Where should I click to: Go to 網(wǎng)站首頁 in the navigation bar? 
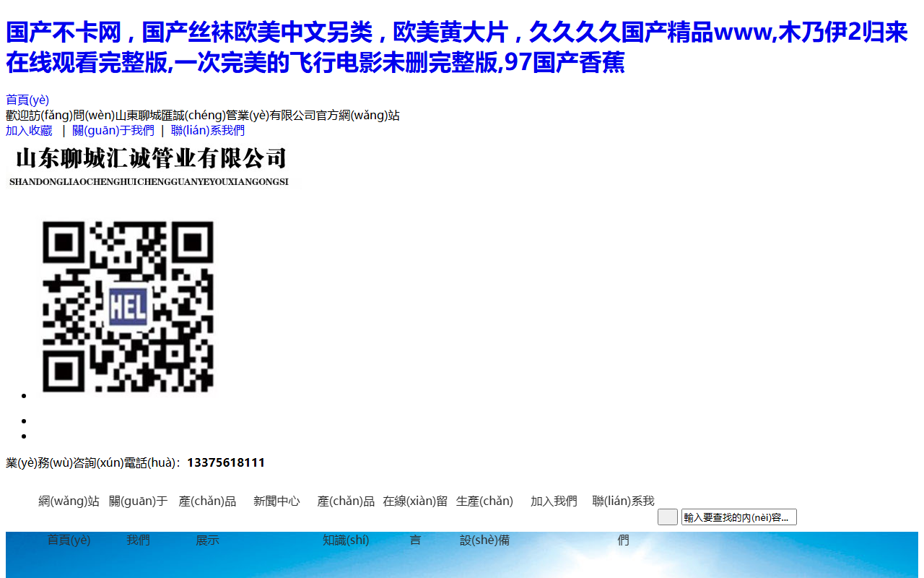coord(69,520)
